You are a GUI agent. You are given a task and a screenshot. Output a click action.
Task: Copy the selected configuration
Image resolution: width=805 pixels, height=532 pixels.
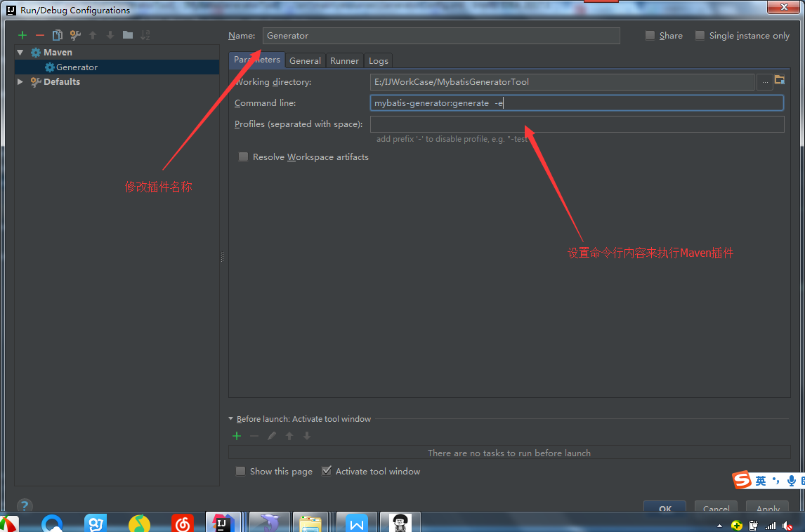(x=58, y=35)
